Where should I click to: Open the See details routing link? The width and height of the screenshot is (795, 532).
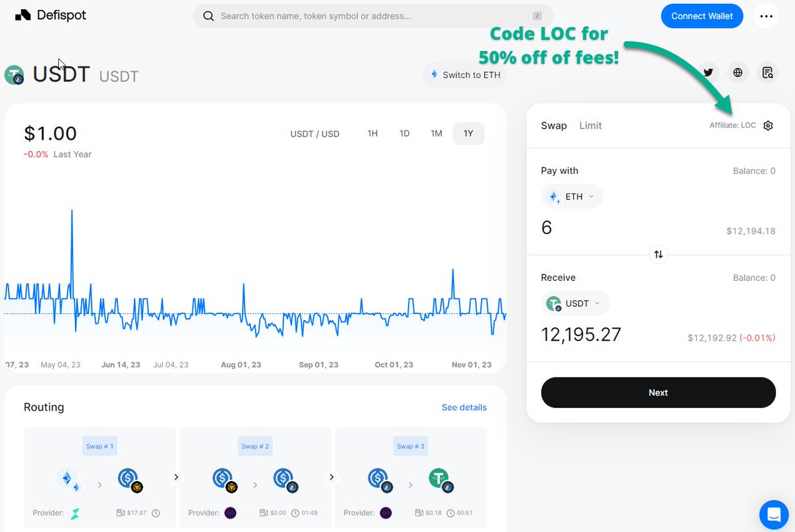464,407
